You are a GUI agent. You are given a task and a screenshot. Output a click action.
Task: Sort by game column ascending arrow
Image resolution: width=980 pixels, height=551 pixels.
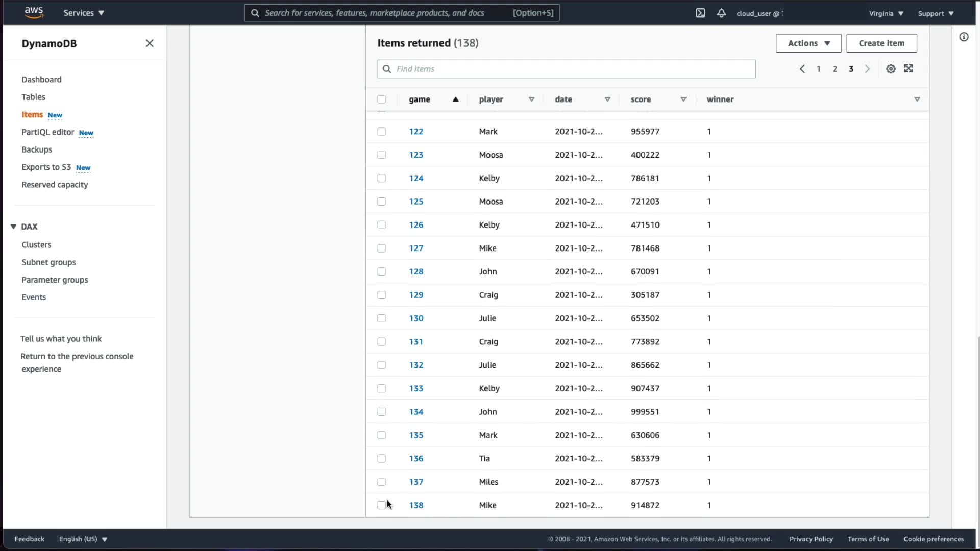click(456, 99)
